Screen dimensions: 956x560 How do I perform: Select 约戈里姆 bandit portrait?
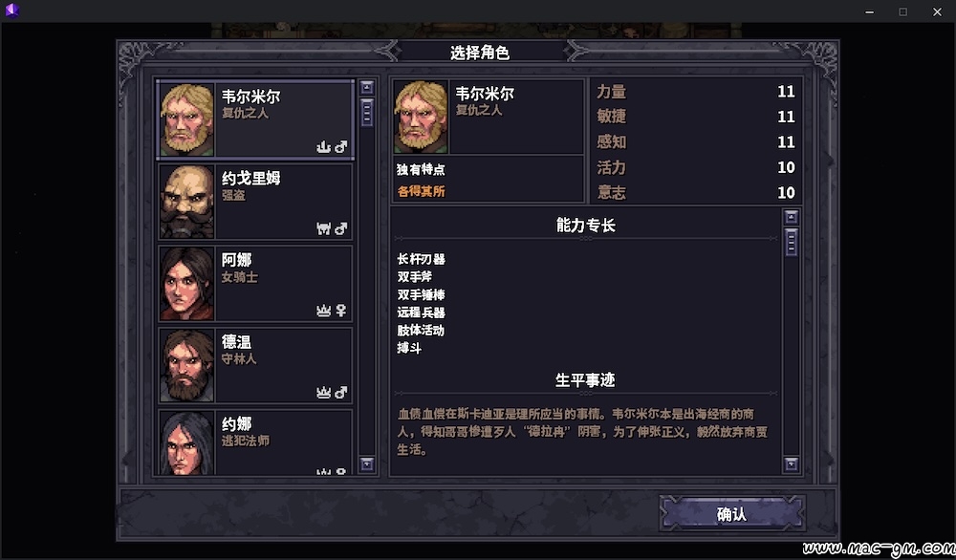click(x=187, y=202)
